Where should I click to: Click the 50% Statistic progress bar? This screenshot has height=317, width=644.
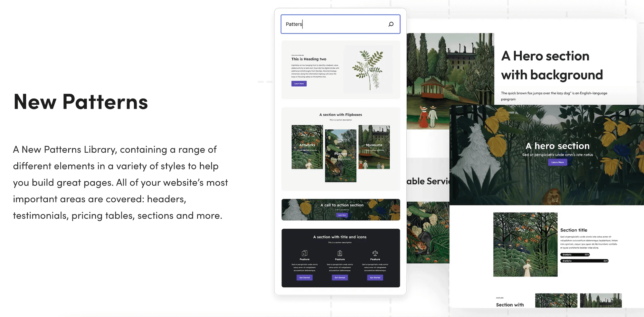[575, 255]
